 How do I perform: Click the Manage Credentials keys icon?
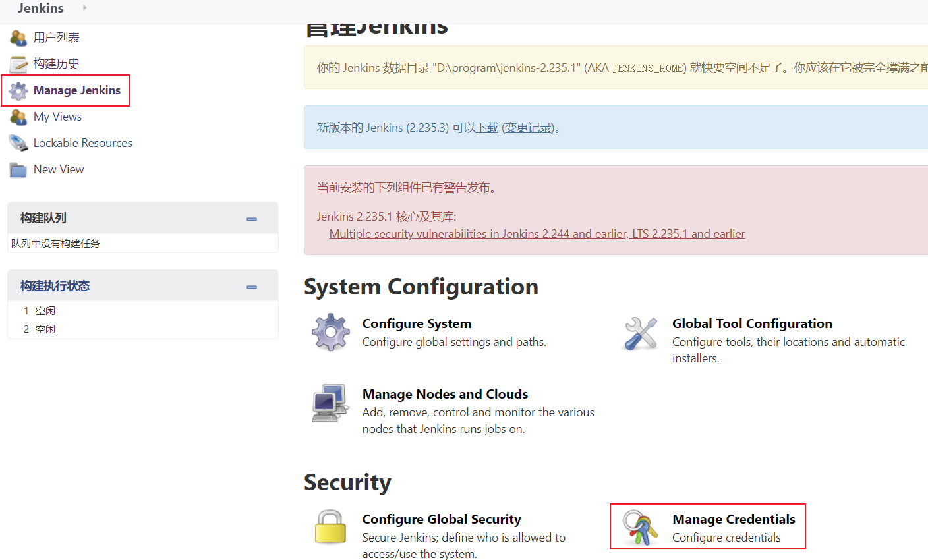tap(641, 527)
